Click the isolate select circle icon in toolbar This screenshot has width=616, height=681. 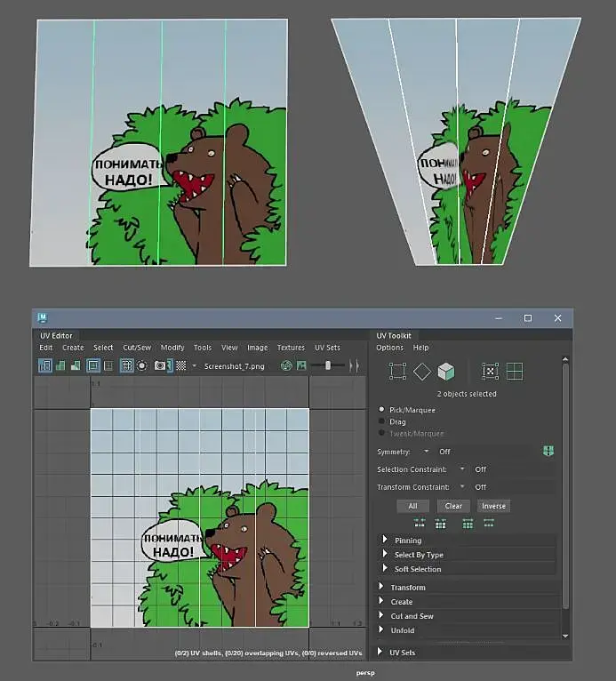click(x=142, y=365)
